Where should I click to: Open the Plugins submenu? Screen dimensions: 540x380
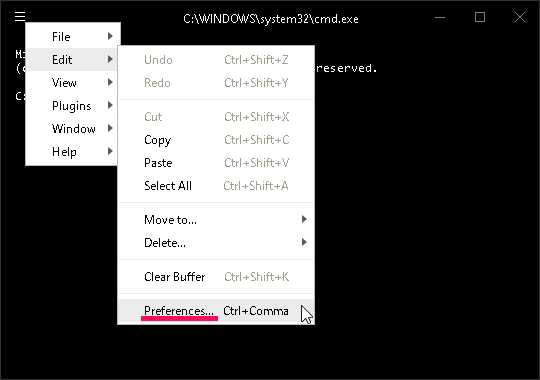[72, 105]
